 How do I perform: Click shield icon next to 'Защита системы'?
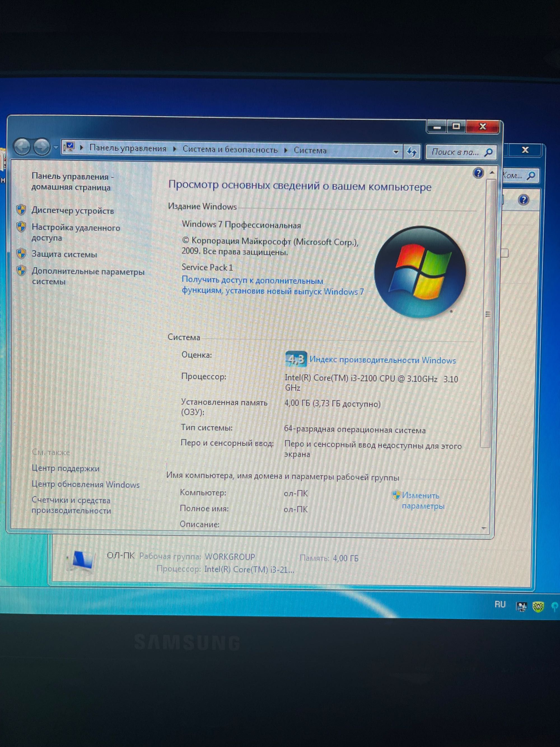point(21,253)
